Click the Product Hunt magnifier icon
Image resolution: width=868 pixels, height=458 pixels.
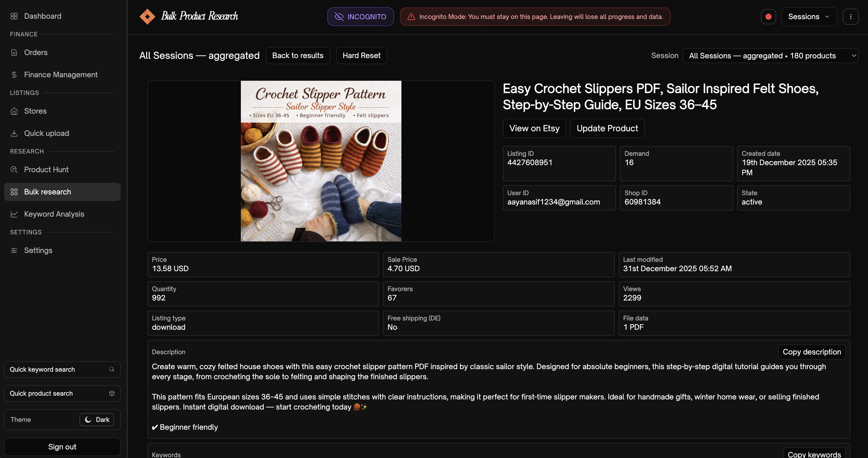click(x=14, y=169)
